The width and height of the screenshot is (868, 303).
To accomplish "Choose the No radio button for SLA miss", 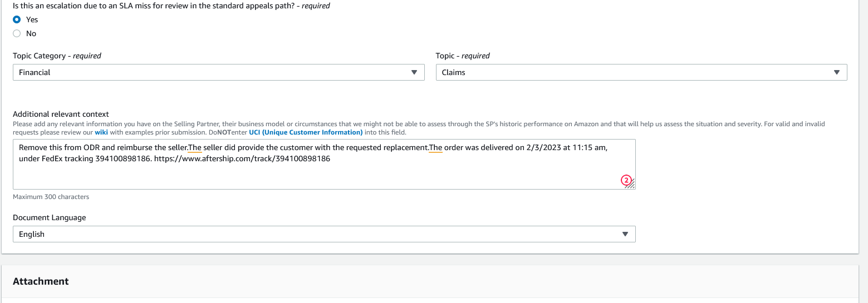I will pyautogui.click(x=17, y=33).
